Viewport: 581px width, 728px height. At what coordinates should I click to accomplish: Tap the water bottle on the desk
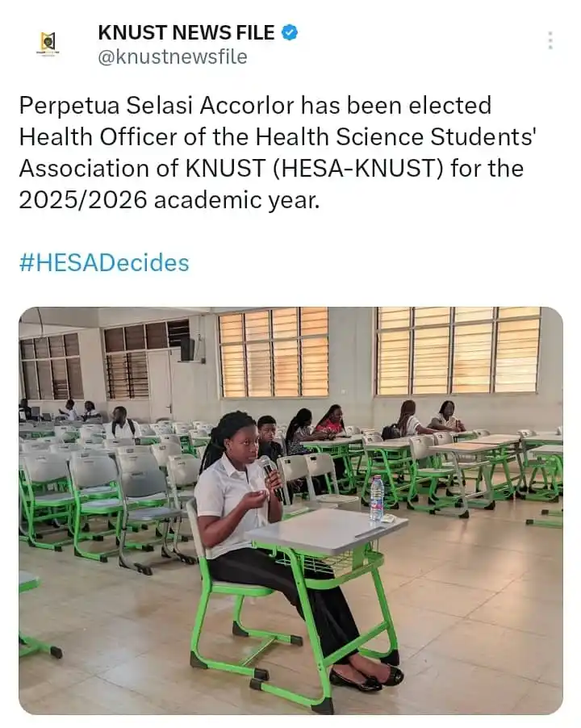pyautogui.click(x=377, y=498)
